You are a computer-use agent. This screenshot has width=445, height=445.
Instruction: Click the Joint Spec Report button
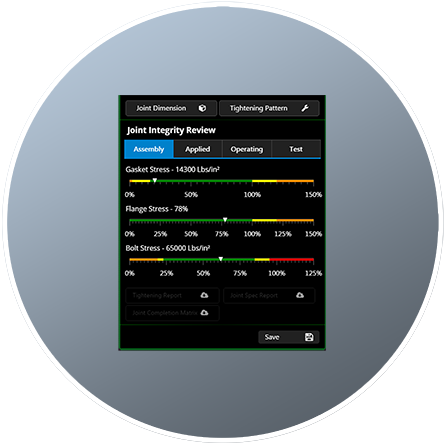tap(269, 295)
